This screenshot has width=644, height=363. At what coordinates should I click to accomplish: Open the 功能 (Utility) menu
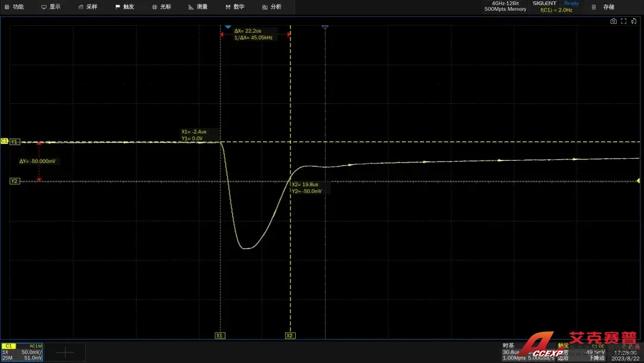pyautogui.click(x=14, y=7)
